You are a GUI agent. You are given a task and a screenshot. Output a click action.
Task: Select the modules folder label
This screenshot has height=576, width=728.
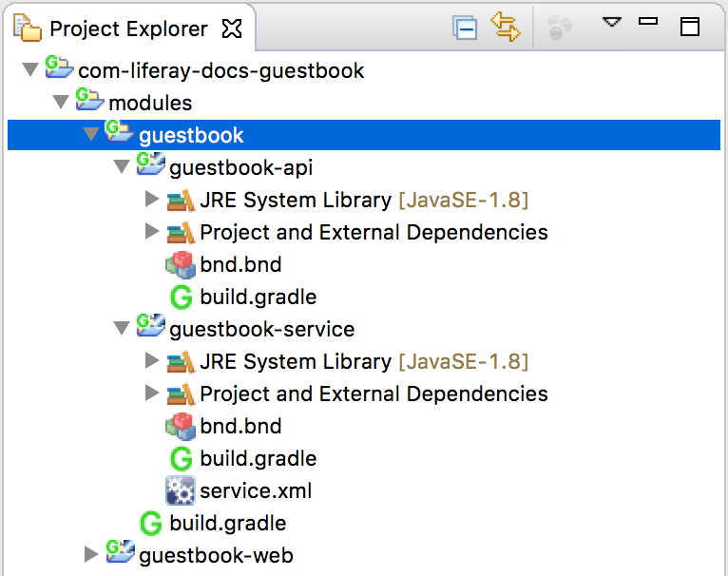pos(150,103)
